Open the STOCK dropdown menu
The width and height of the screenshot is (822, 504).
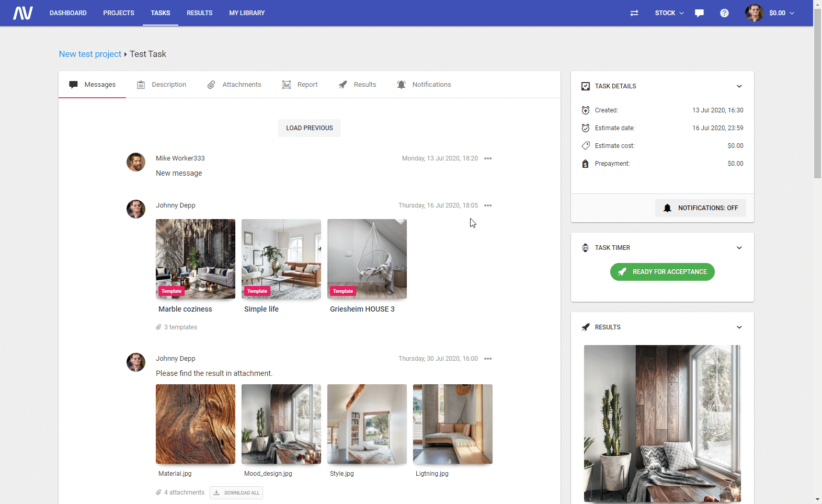(x=669, y=13)
